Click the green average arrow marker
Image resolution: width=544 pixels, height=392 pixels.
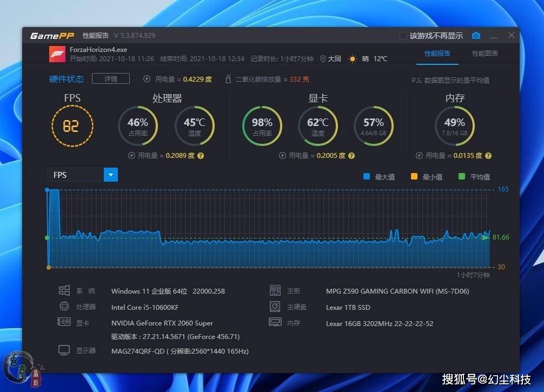[486, 237]
